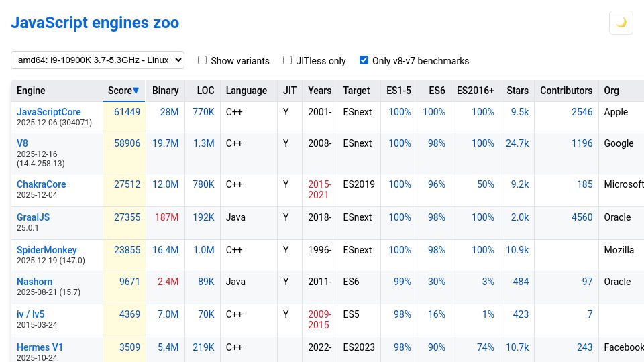Click JavaScriptCore stars count 9.5k
The image size is (644, 362).
pyautogui.click(x=519, y=112)
